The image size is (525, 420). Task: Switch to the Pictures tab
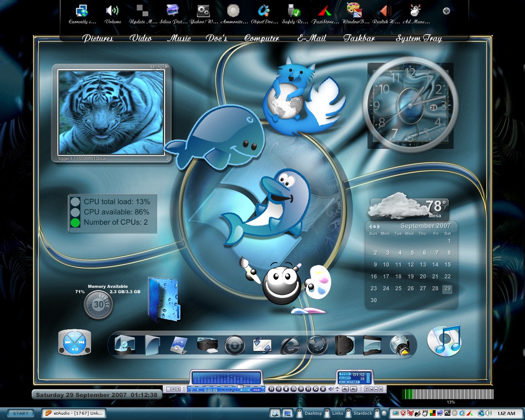coord(98,38)
